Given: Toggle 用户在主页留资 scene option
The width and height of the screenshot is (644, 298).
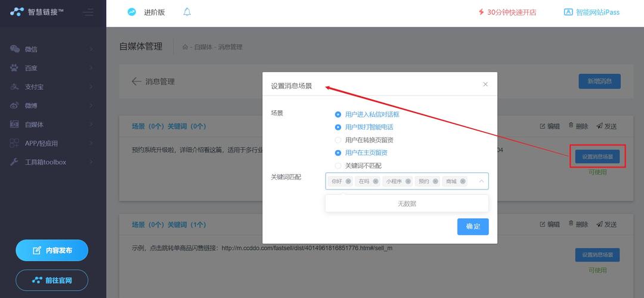Looking at the screenshot, I should click(x=338, y=153).
